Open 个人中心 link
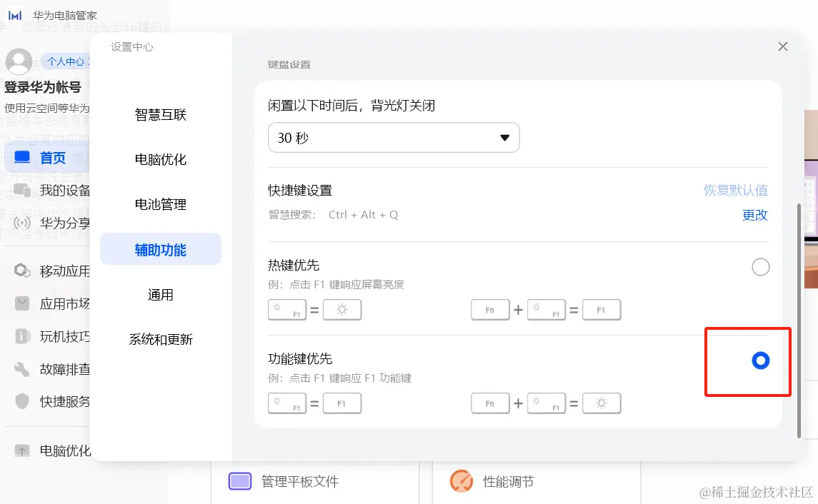 tap(66, 61)
